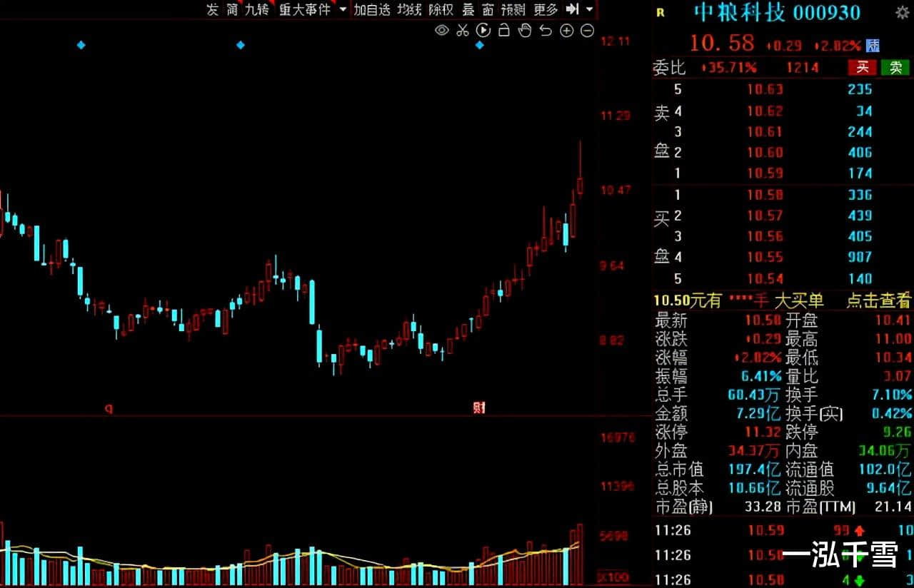Screen dimensions: 914x588
Task: Expand dropdown arrow after collapse icon
Action: 589,10
